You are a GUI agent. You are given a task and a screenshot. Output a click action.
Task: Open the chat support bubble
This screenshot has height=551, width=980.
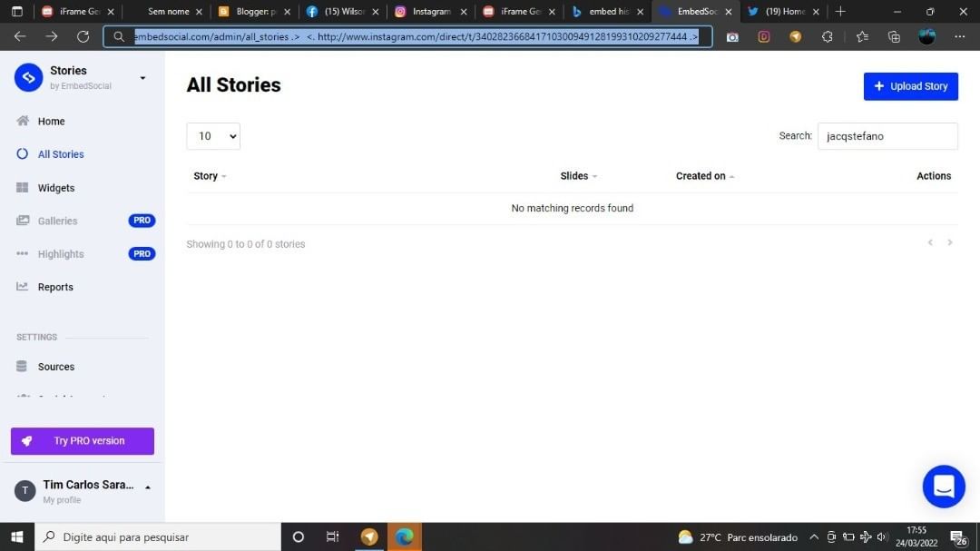pos(944,487)
